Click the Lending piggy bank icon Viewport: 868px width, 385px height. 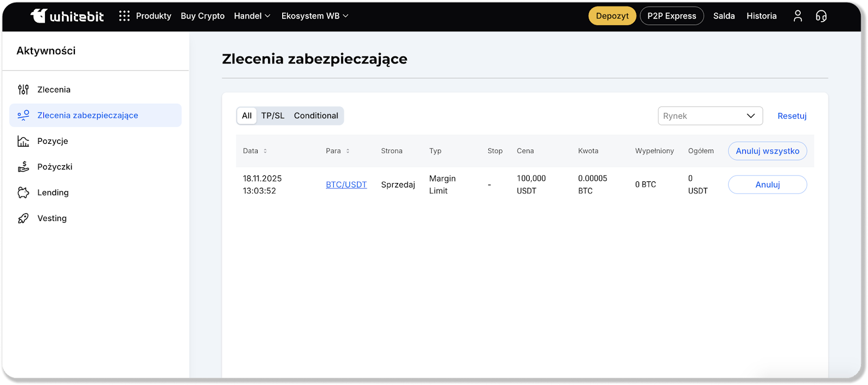click(x=23, y=193)
